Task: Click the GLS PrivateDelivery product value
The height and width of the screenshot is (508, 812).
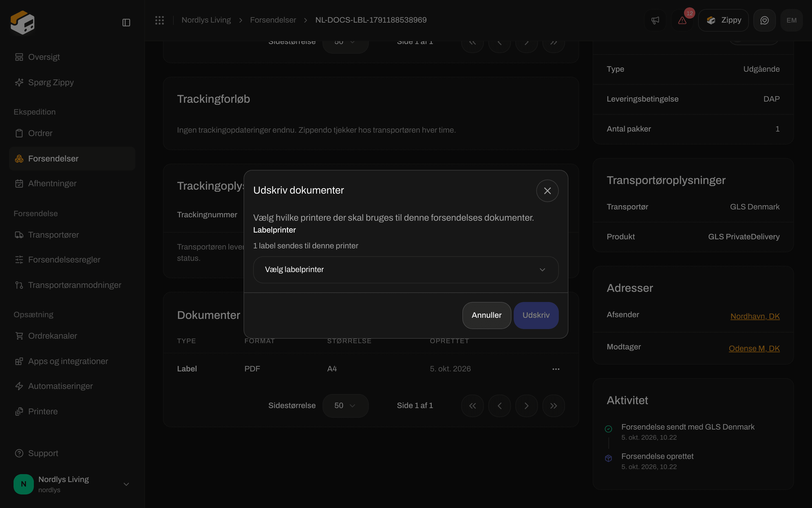Action: 743,237
